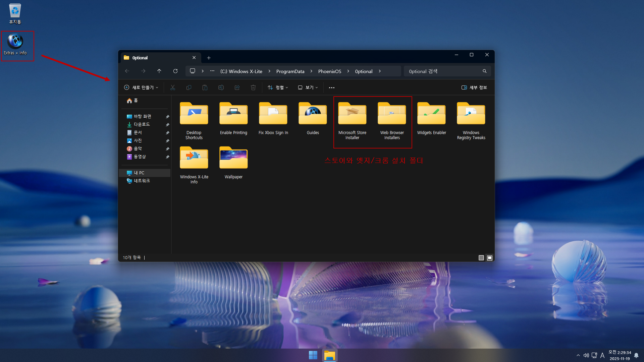Add a new tab with plus button
Image resolution: width=644 pixels, height=362 pixels.
click(x=209, y=58)
